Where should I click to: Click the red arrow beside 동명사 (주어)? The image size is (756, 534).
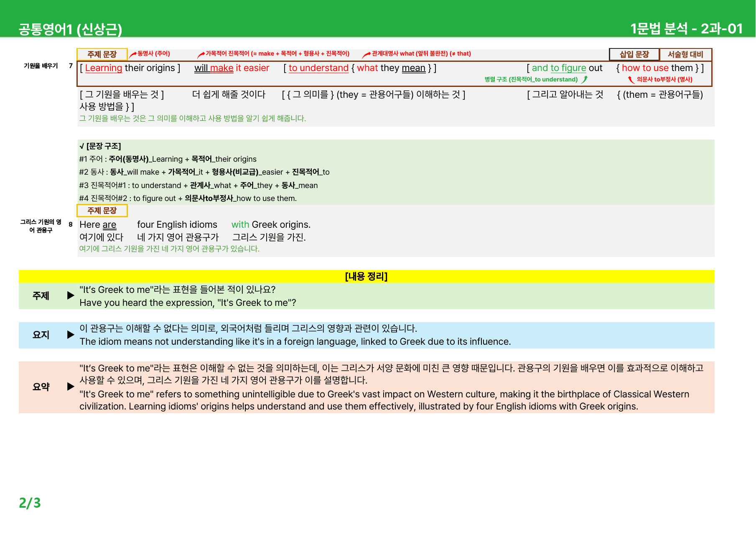pos(133,54)
